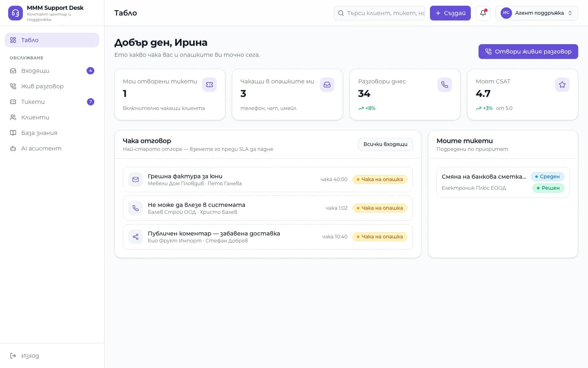Click the чака 40:00 wait time
Screen dimensions: 588x368
tap(334, 180)
